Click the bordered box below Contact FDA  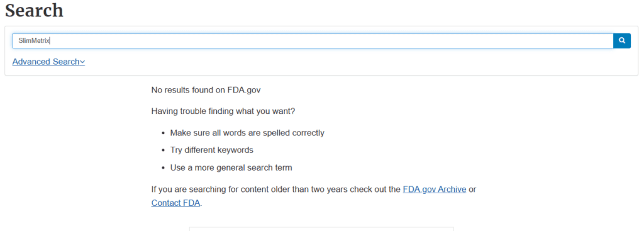(x=321, y=228)
